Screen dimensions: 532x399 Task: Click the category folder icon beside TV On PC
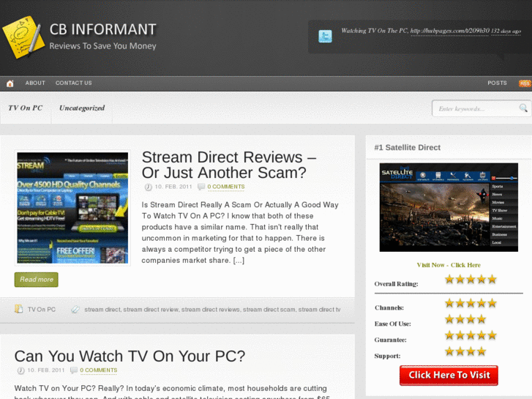pyautogui.click(x=19, y=309)
